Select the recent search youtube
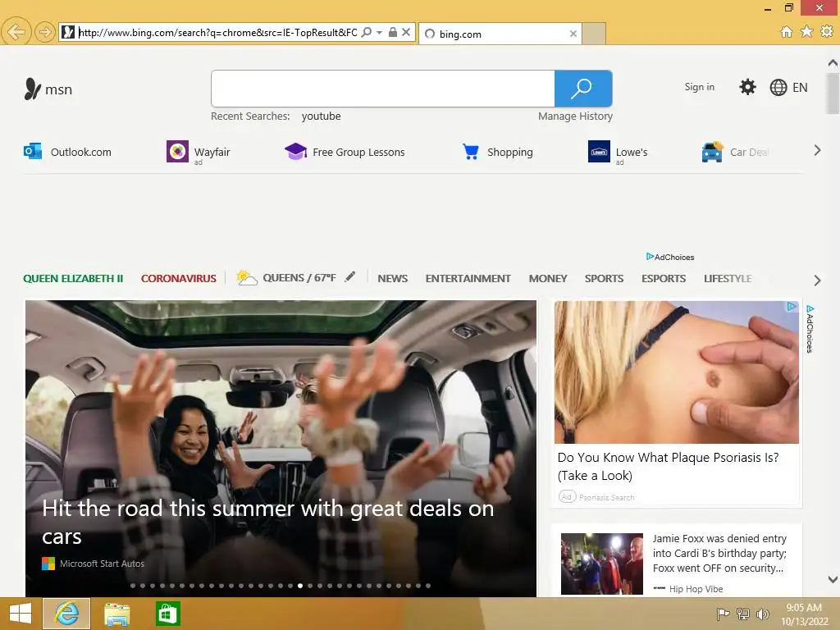840x630 pixels. [321, 116]
